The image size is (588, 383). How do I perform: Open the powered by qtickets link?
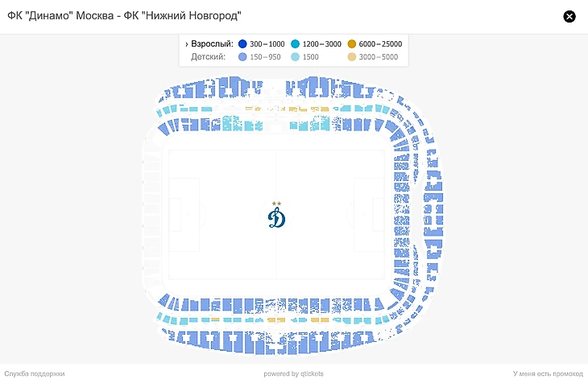[x=293, y=373]
